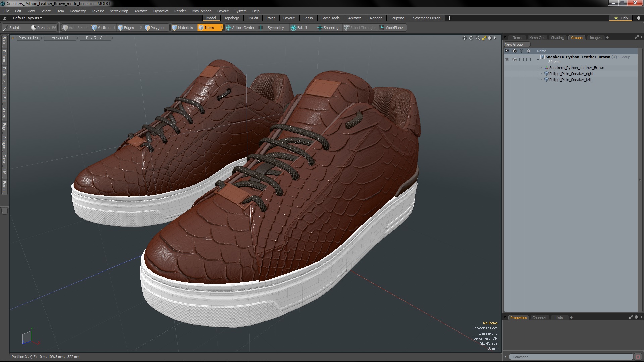Click the viewport rotate icon
The width and height of the screenshot is (644, 362).
[471, 38]
